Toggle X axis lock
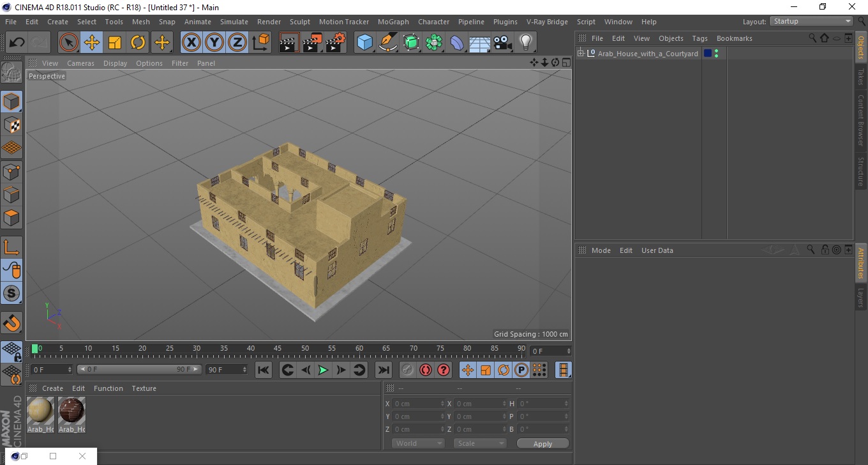 pos(191,43)
